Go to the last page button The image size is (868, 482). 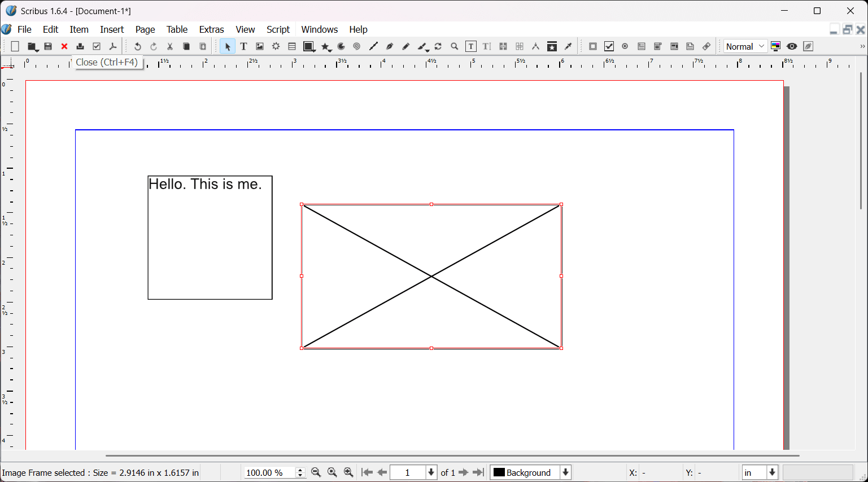click(x=478, y=472)
